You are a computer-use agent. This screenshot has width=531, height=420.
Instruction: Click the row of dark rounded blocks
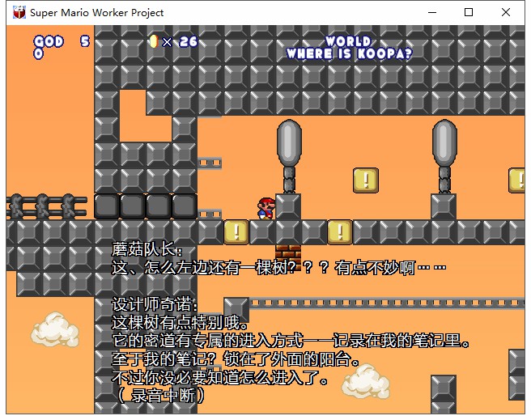(x=146, y=206)
